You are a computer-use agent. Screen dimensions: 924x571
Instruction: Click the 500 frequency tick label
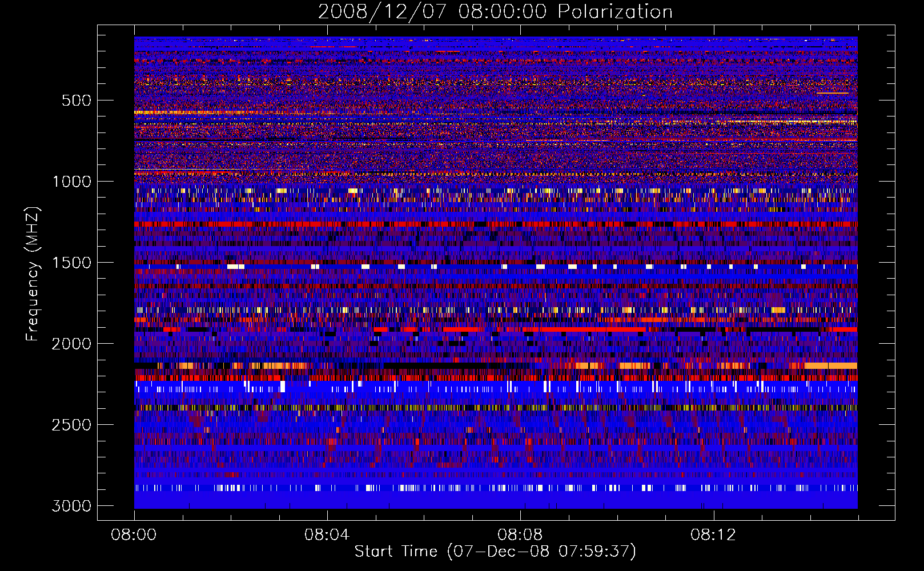(x=76, y=100)
